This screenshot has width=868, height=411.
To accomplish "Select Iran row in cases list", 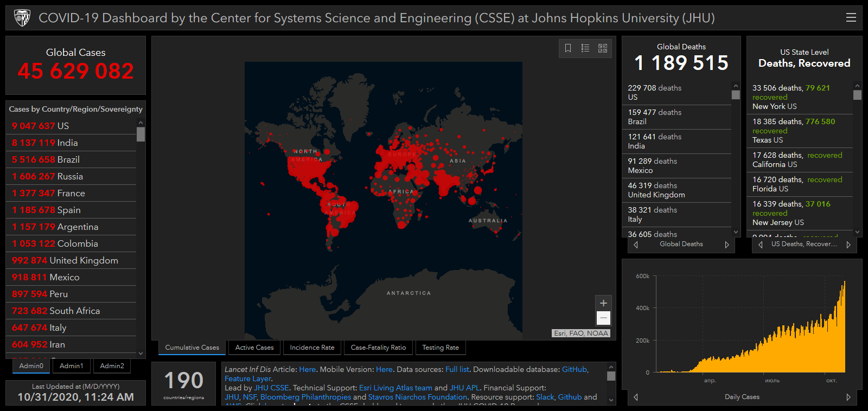I will pos(71,344).
